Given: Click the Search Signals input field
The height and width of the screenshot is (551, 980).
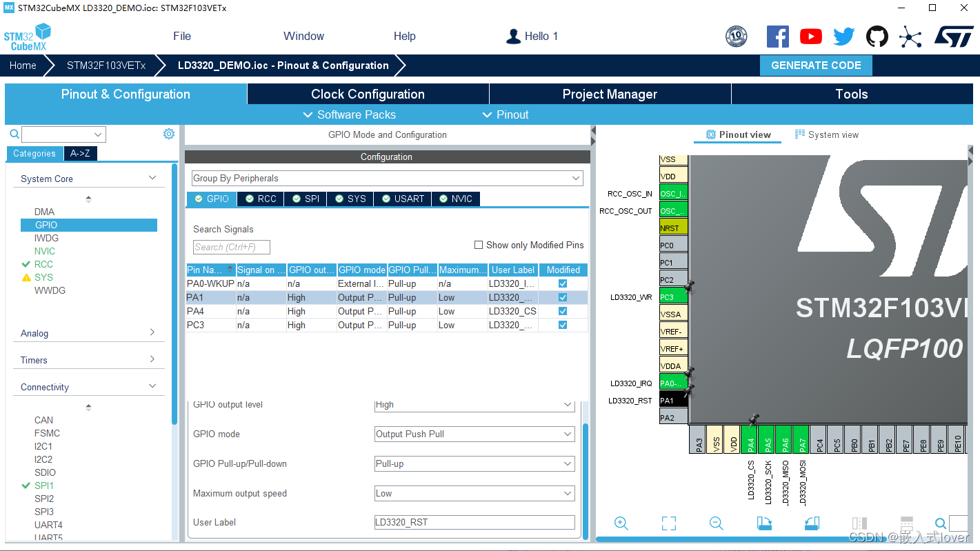Looking at the screenshot, I should point(232,247).
